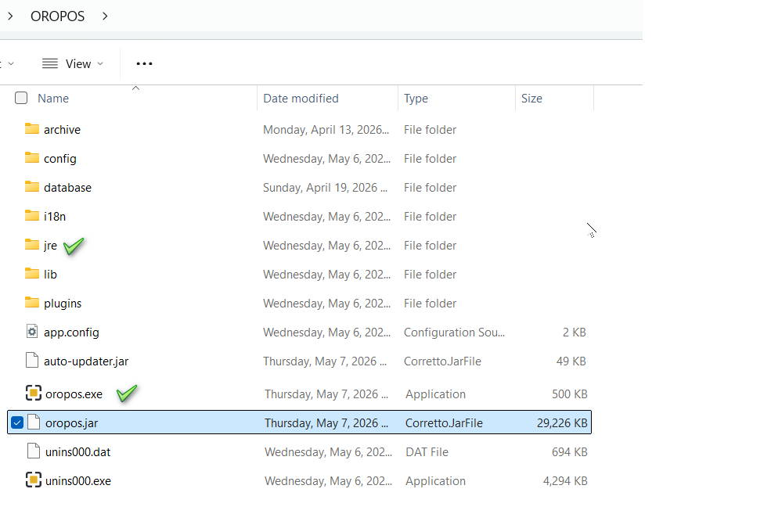The width and height of the screenshot is (771, 532).
Task: Sort by the Date modified column header
Action: point(301,99)
